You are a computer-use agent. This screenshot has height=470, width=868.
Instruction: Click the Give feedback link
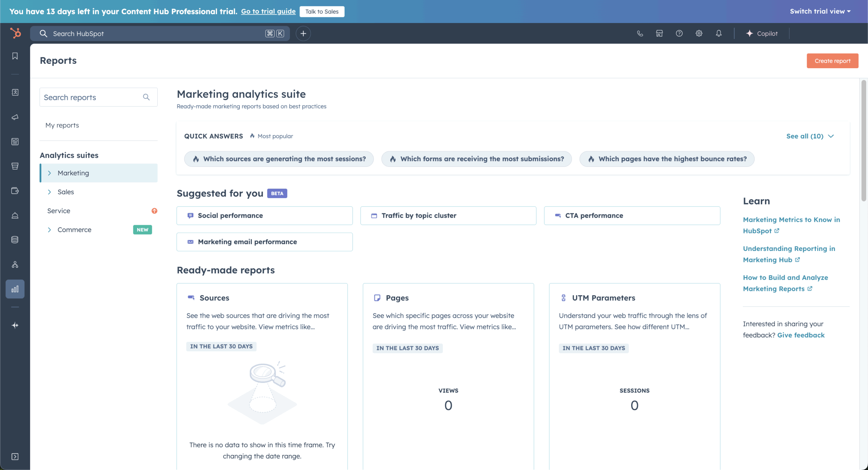801,335
